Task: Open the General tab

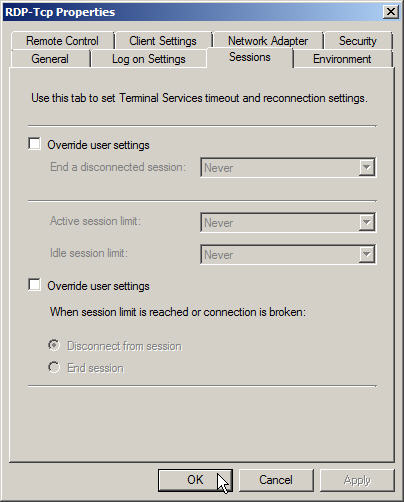Action: click(50, 59)
